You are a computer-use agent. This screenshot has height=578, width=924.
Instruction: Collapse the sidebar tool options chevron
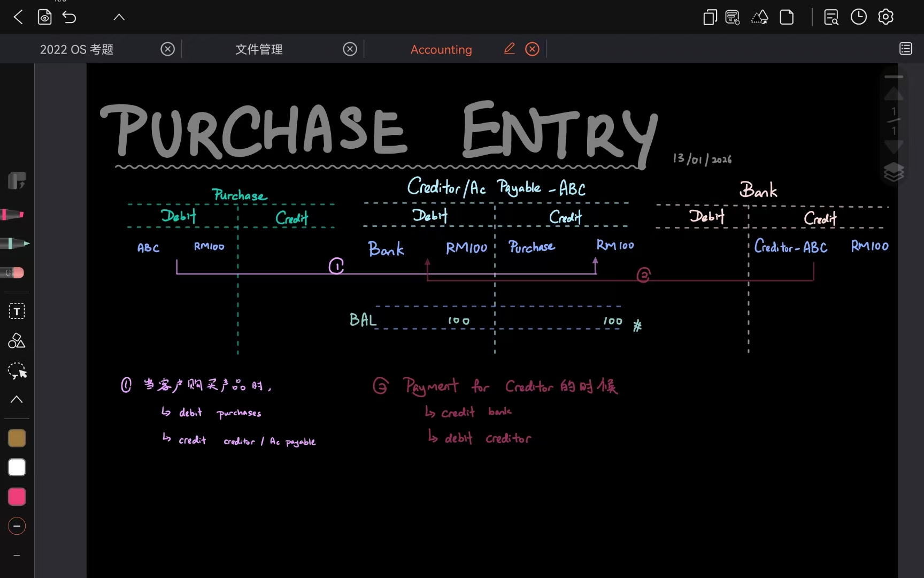16,399
